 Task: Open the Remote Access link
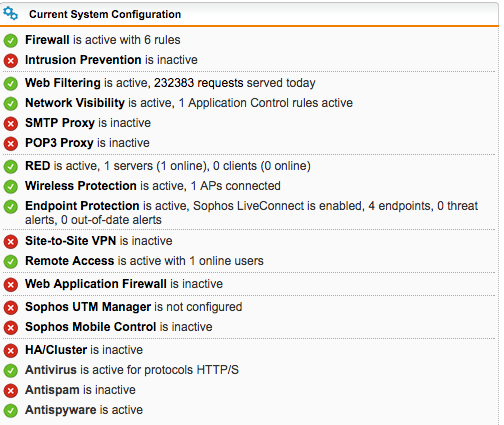(x=69, y=261)
